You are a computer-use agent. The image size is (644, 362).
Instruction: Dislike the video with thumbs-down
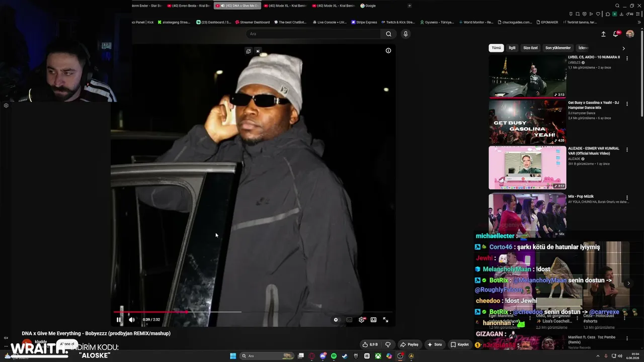pos(388,344)
